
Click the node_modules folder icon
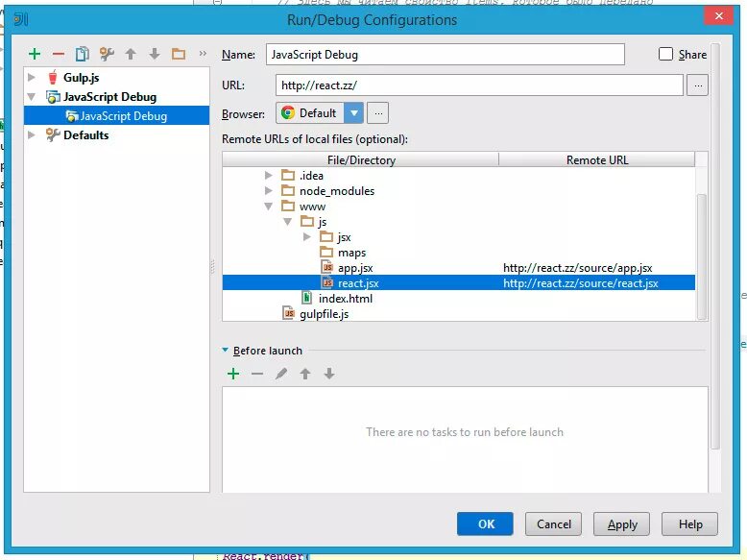pos(288,190)
